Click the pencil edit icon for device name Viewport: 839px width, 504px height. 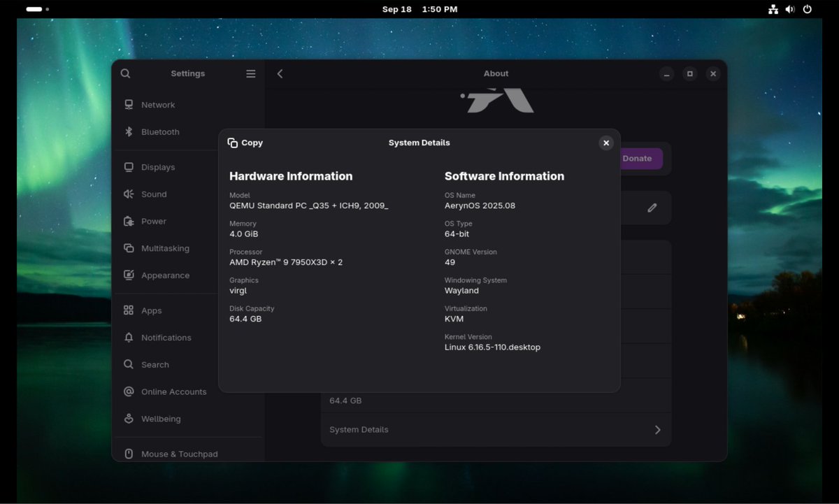coord(652,208)
